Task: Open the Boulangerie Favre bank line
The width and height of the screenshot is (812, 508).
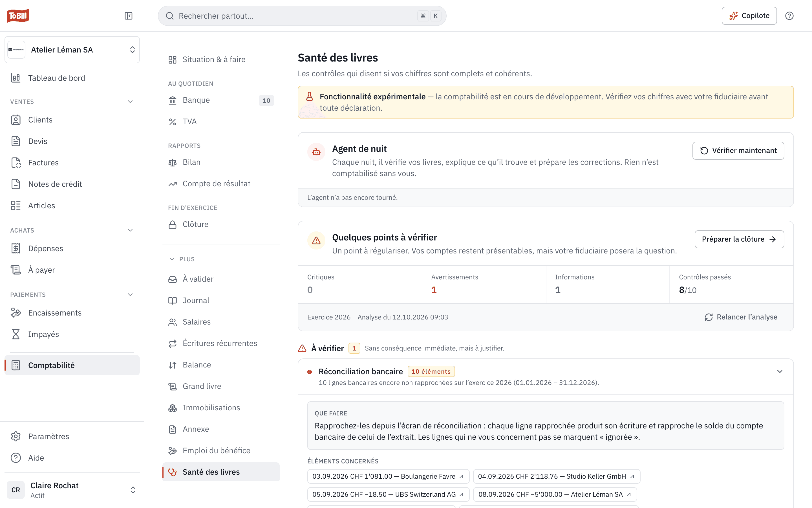Action: click(x=388, y=476)
